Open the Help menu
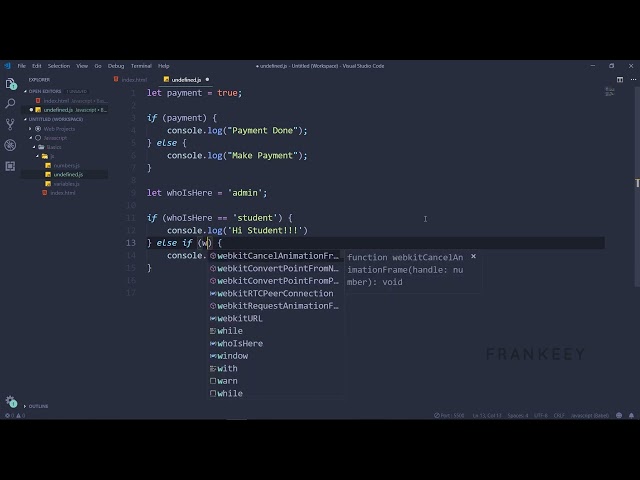Image resolution: width=640 pixels, height=480 pixels. tap(164, 66)
